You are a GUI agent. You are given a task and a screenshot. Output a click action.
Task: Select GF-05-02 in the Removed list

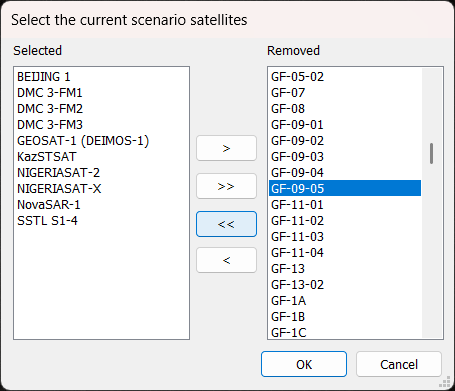point(345,77)
